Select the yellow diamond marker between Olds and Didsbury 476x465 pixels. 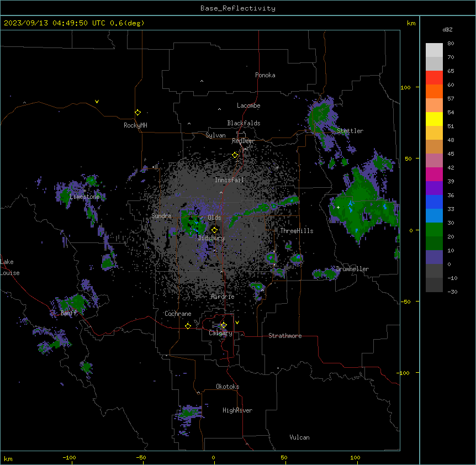[x=214, y=230]
